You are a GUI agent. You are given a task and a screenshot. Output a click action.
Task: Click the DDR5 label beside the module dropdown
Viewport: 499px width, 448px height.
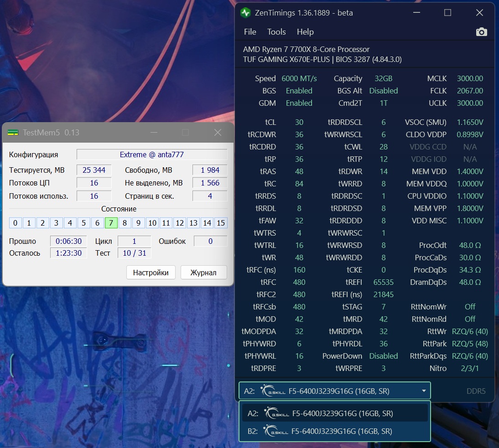pyautogui.click(x=476, y=391)
